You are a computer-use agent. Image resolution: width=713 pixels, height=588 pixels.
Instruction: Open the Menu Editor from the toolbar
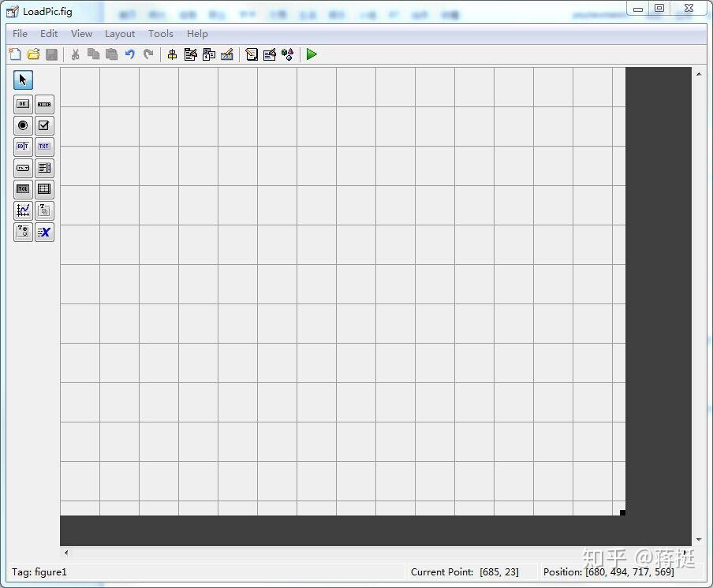click(x=190, y=54)
